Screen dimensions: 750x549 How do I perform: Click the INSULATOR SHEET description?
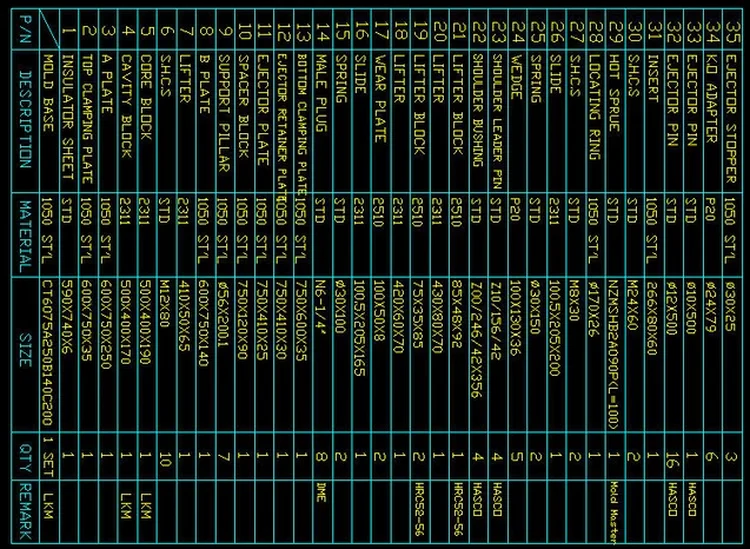point(68,117)
